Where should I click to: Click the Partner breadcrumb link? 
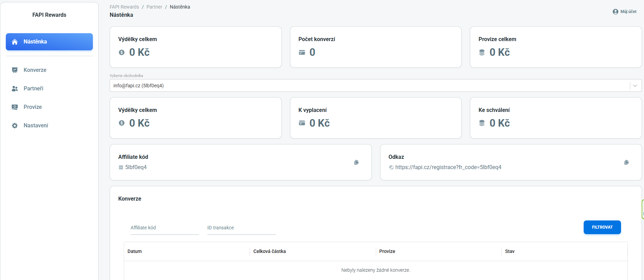click(x=154, y=7)
